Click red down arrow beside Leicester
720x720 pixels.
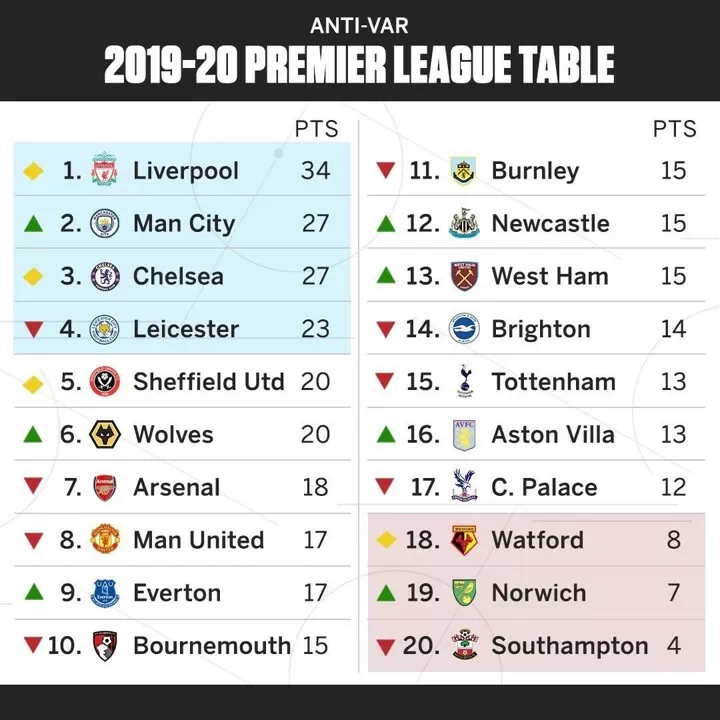(34, 329)
